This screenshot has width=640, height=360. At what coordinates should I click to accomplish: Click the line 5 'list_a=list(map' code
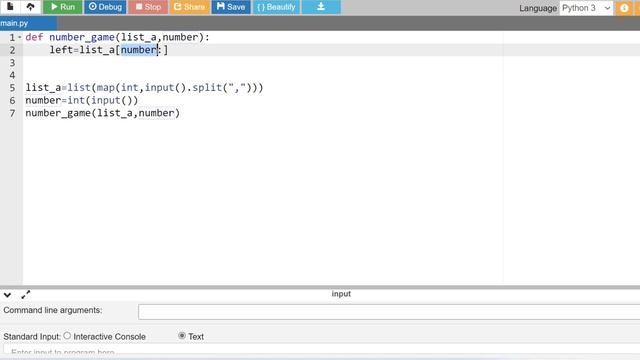tap(144, 88)
